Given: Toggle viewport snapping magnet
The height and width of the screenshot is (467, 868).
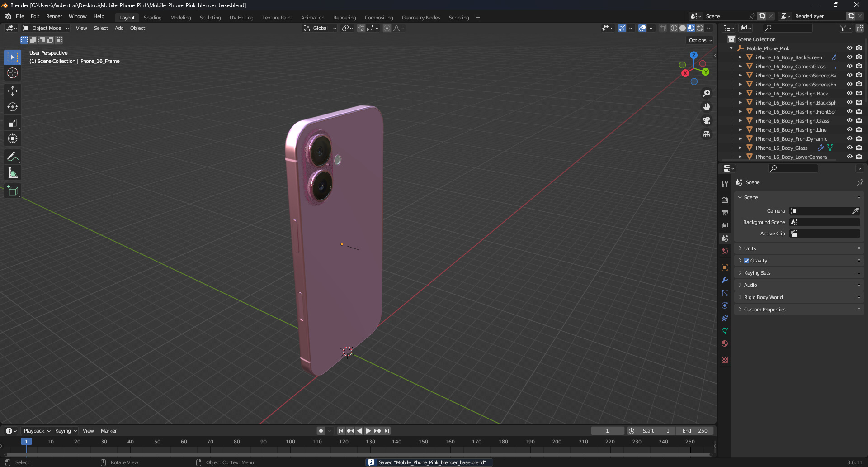Looking at the screenshot, I should 361,28.
